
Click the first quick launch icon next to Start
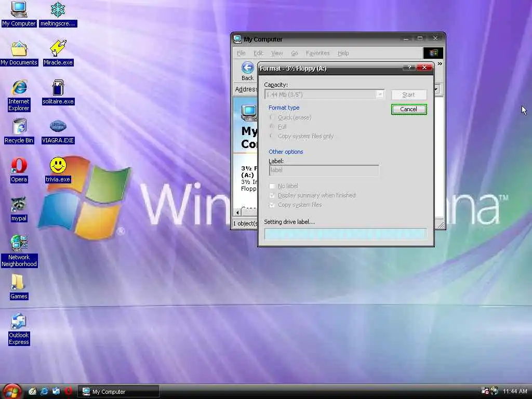click(32, 391)
